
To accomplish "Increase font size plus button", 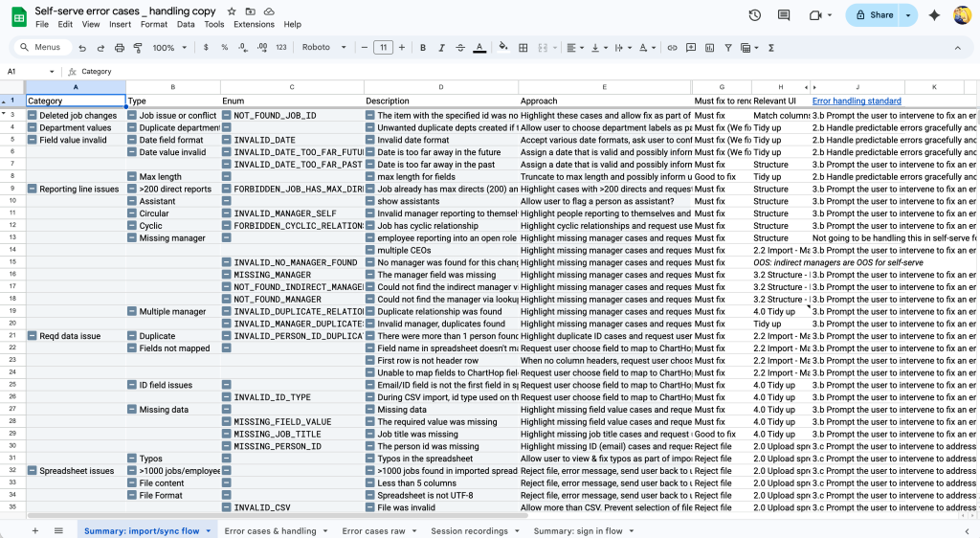I will [401, 48].
